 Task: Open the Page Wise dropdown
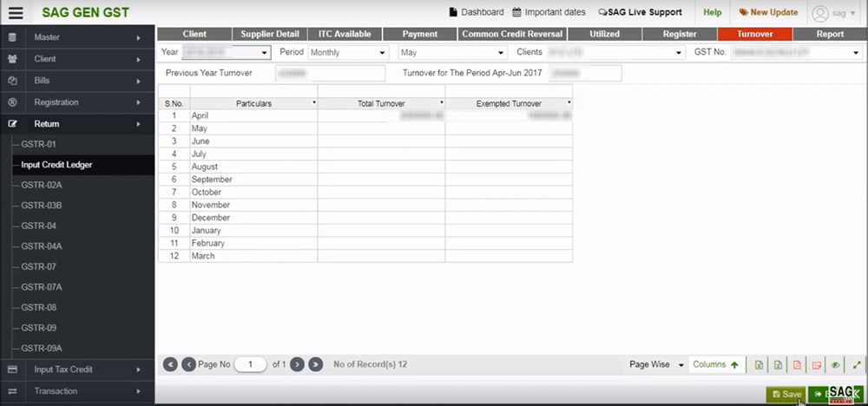[657, 365]
